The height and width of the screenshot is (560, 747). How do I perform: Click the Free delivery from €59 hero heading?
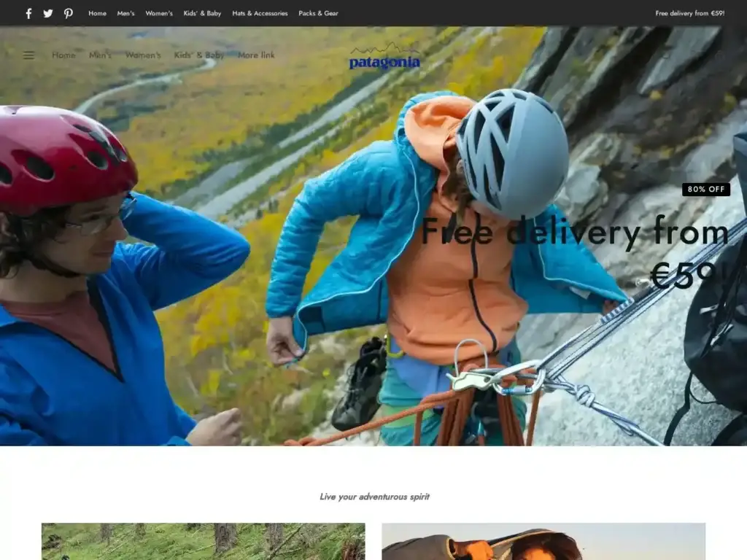575,252
